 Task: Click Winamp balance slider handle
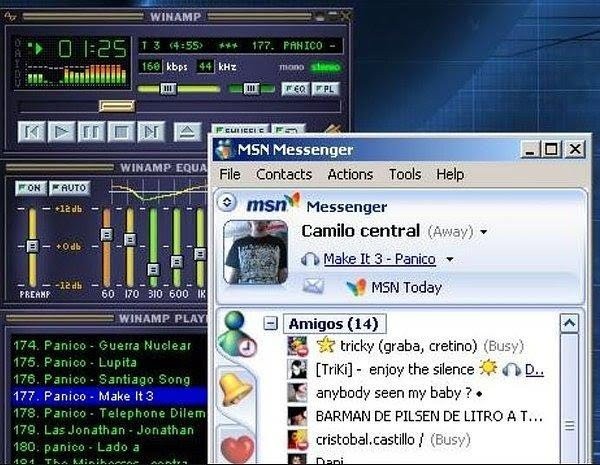click(x=251, y=89)
